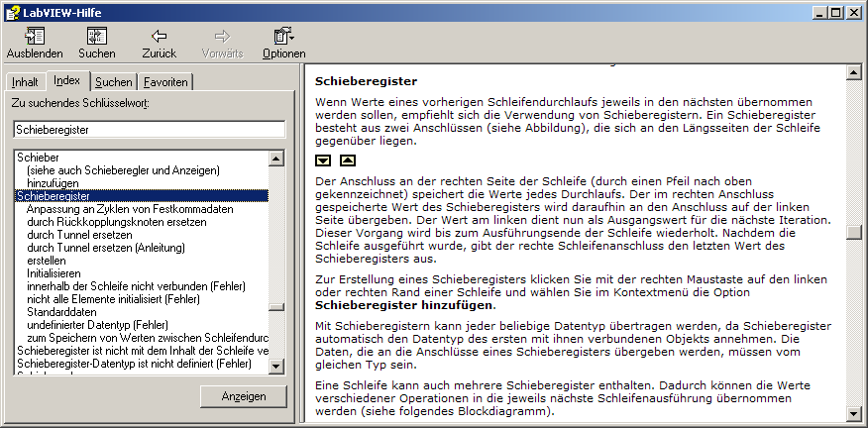Collapse the section with the up-arrow icon
Screen dimensions: 868x428
(x=348, y=160)
